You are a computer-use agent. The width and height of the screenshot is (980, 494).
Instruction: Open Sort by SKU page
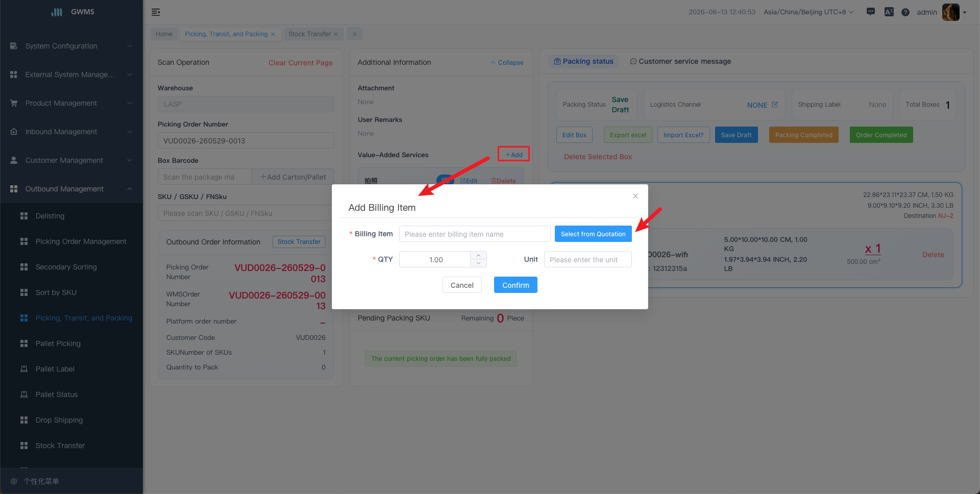tap(71, 292)
